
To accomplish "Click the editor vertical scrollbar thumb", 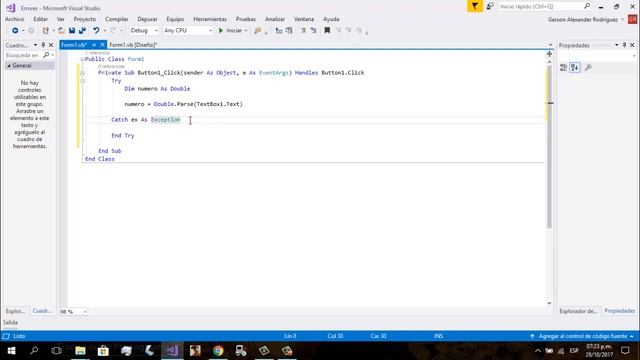I will (x=549, y=146).
